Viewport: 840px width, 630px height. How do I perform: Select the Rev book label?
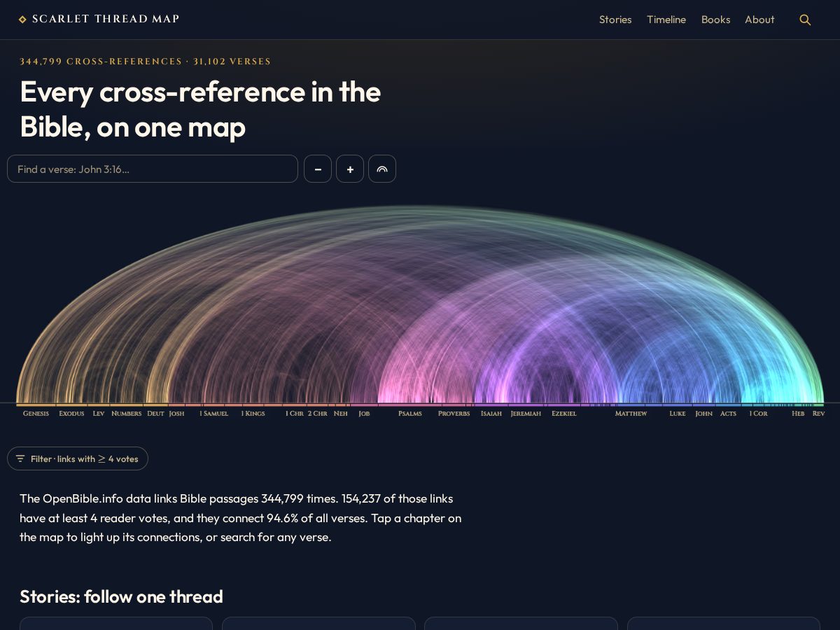point(818,414)
